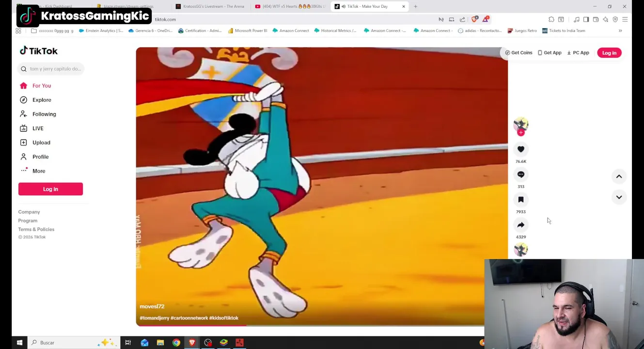Save the video with bookmark icon
The width and height of the screenshot is (644, 349).
tap(521, 200)
